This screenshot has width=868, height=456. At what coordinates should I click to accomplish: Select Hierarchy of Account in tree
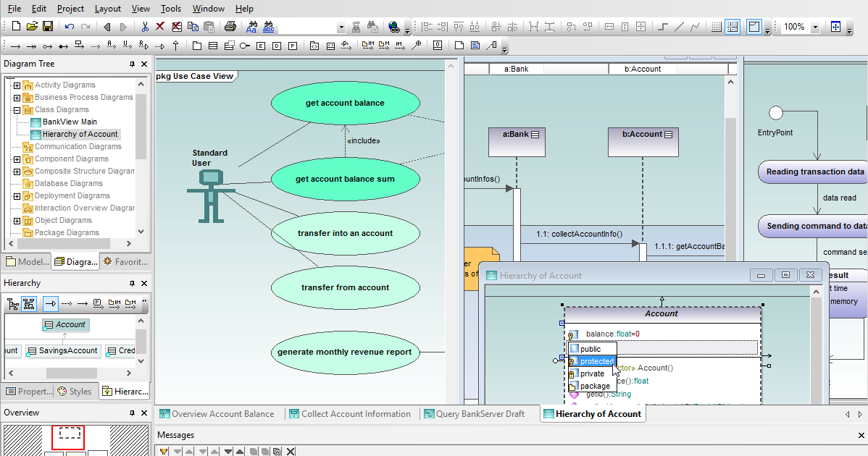point(80,135)
